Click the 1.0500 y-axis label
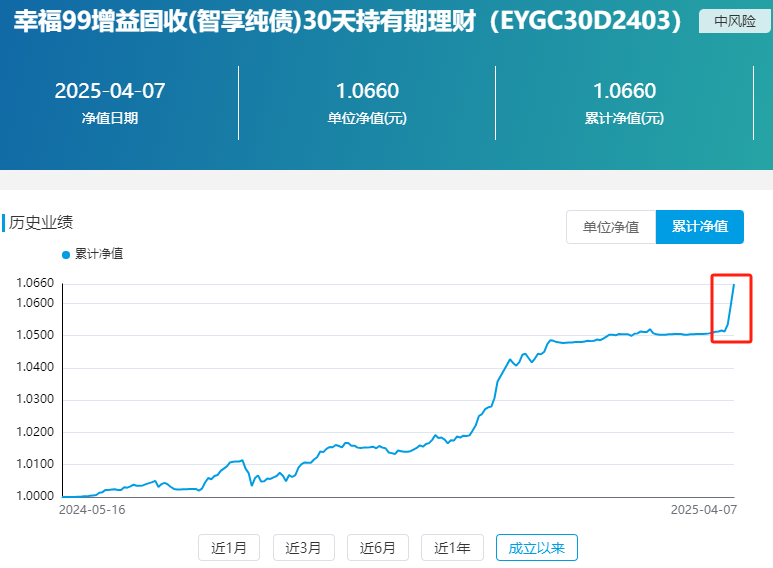The image size is (773, 568). (x=35, y=335)
